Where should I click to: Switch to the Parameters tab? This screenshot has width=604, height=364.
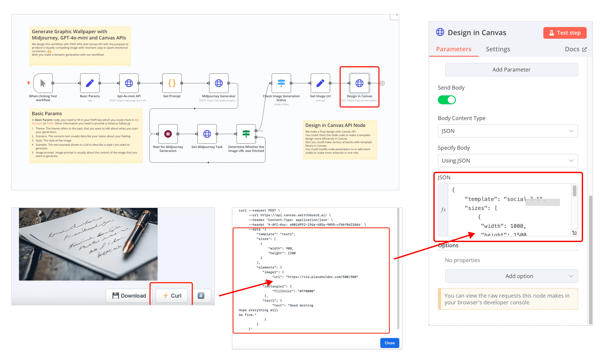(454, 49)
